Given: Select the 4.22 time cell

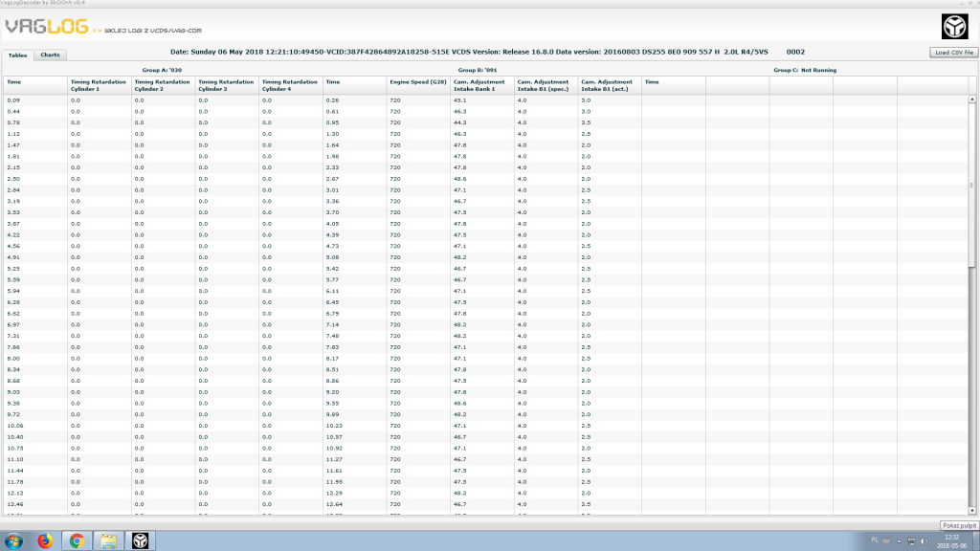Looking at the screenshot, I should click(13, 235).
